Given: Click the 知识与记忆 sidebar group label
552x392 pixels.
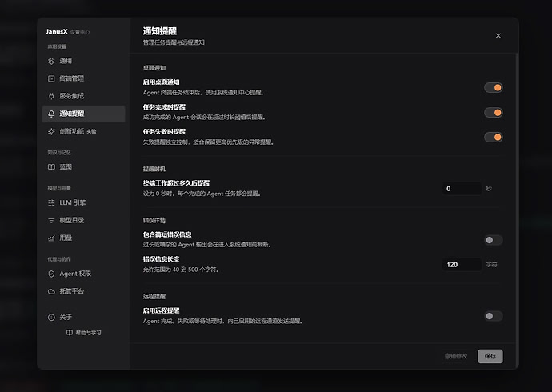Looking at the screenshot, I should click(x=59, y=152).
